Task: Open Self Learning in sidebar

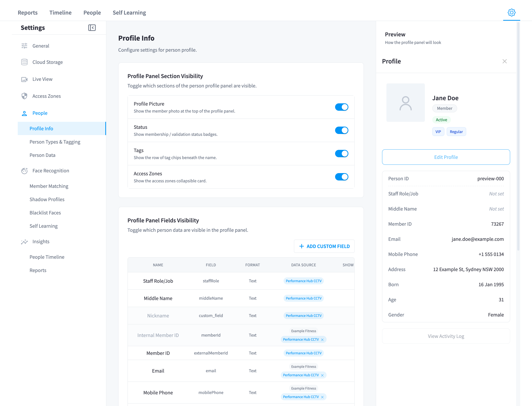Action: [x=44, y=226]
